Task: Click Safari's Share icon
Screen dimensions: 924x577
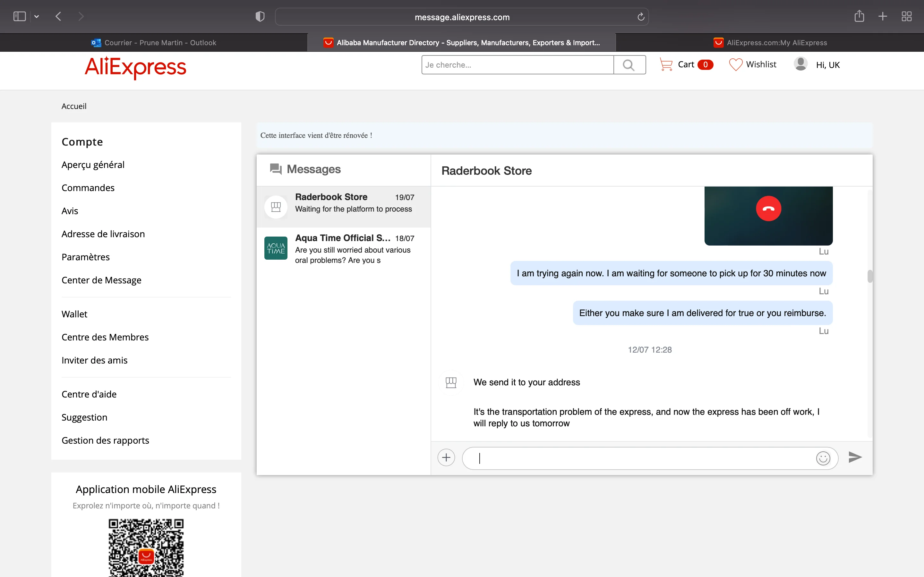Action: (x=859, y=16)
